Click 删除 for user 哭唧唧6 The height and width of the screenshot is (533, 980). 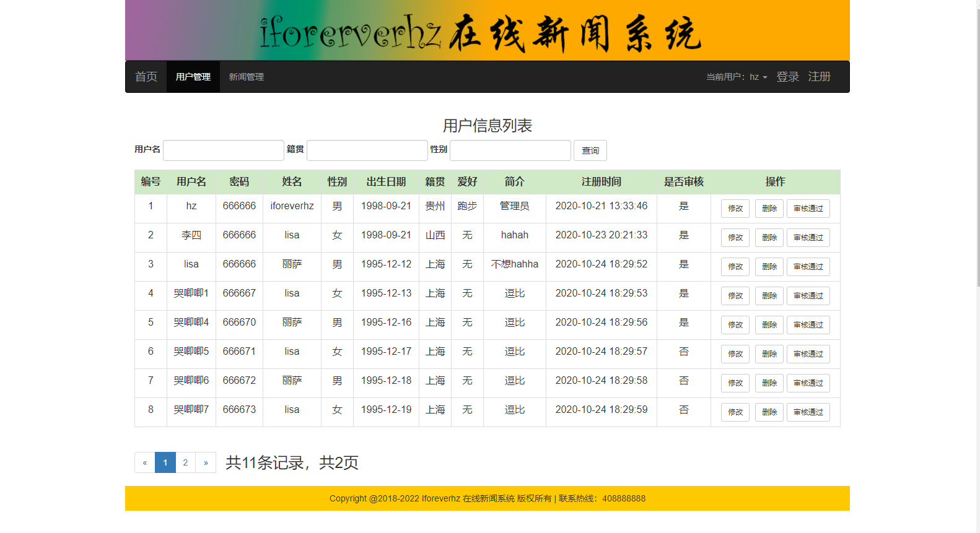pos(769,383)
